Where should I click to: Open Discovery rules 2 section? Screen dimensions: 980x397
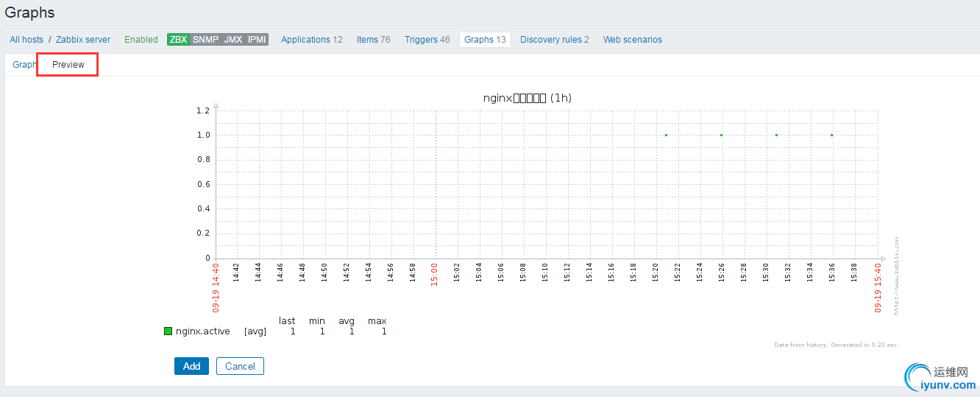click(x=555, y=40)
